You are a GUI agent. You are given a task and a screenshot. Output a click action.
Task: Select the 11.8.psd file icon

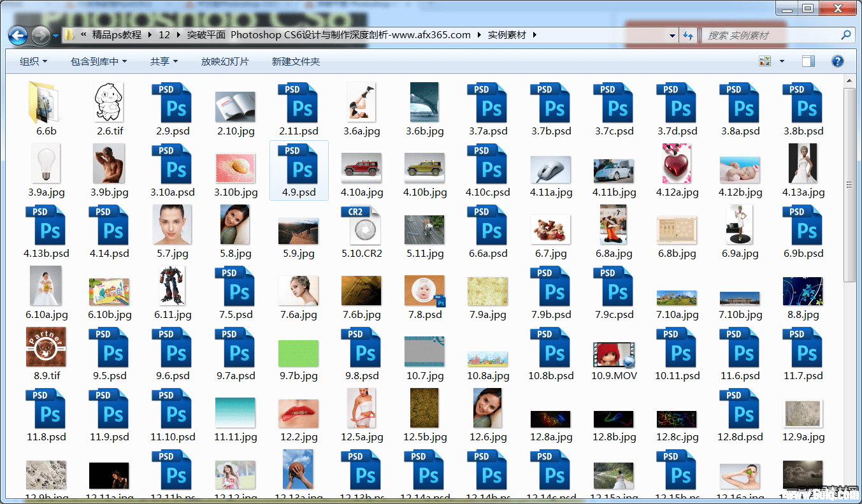(x=46, y=409)
